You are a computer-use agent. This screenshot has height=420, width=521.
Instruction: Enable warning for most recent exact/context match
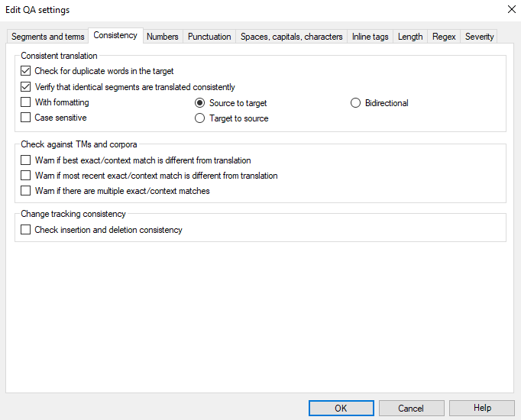(25, 176)
